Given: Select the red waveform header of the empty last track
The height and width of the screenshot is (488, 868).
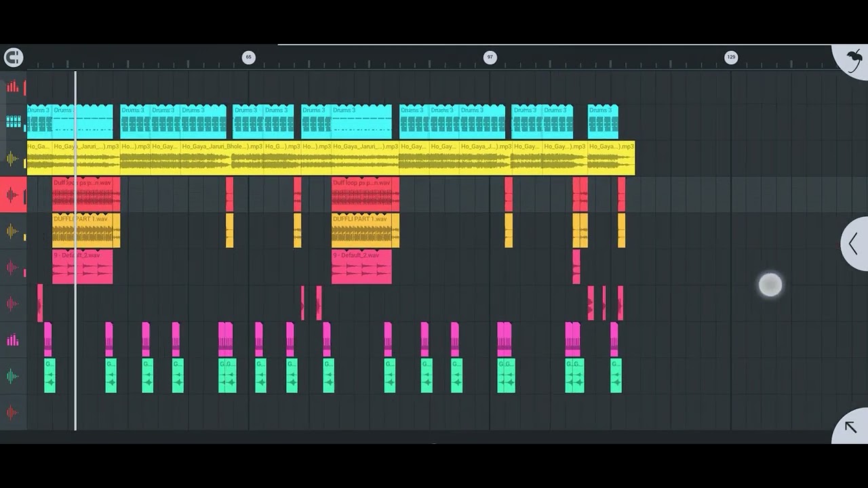Looking at the screenshot, I should tap(13, 412).
